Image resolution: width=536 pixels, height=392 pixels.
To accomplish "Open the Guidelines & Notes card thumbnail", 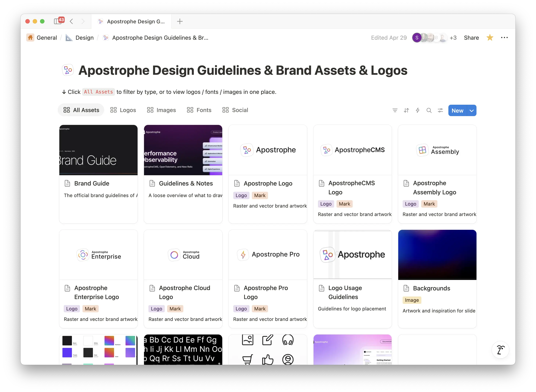I will (183, 150).
